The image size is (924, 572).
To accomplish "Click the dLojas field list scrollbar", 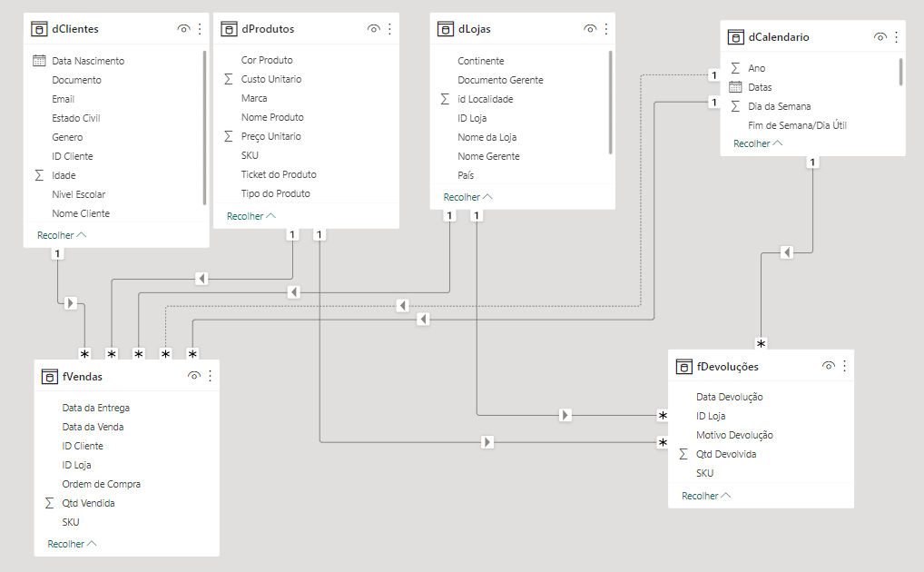I will [x=611, y=103].
